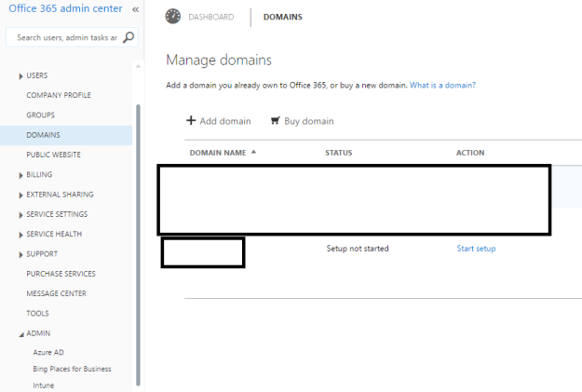The width and height of the screenshot is (582, 392).
Task: Click the shopping cart icon for Buy domain
Action: point(275,121)
